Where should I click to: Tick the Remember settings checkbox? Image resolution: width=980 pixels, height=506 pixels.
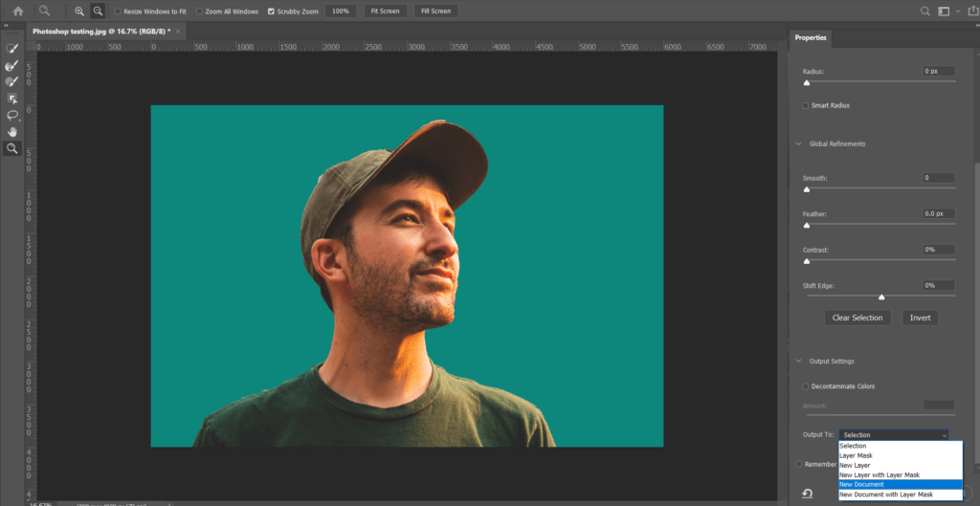click(x=799, y=464)
